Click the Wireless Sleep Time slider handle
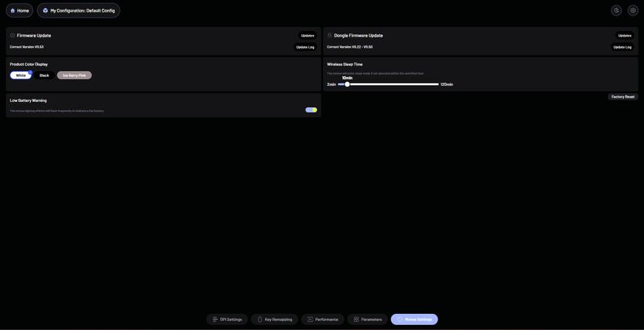The height and width of the screenshot is (330, 644). pyautogui.click(x=347, y=84)
